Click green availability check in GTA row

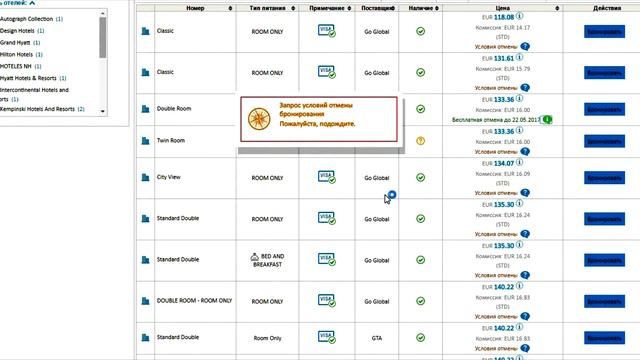pyautogui.click(x=420, y=338)
